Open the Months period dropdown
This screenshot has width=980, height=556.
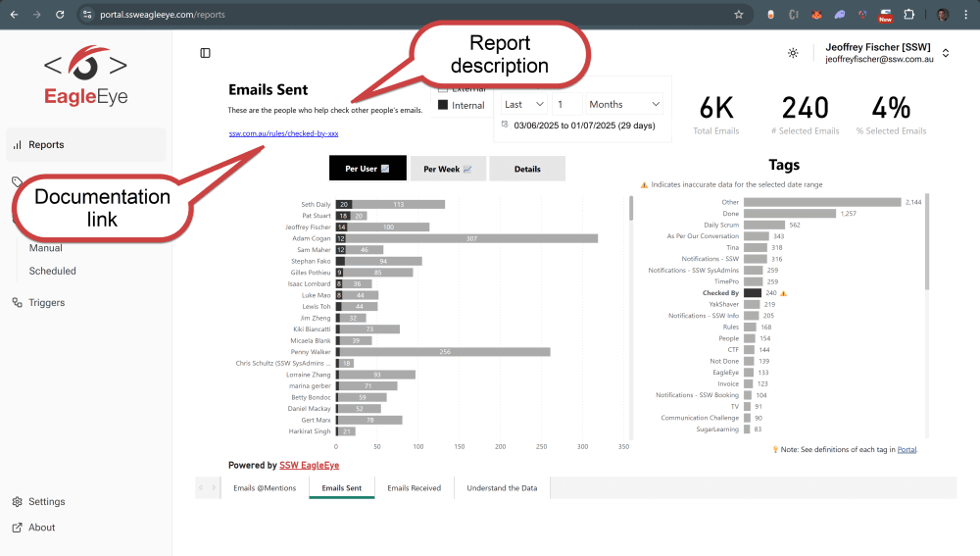624,104
